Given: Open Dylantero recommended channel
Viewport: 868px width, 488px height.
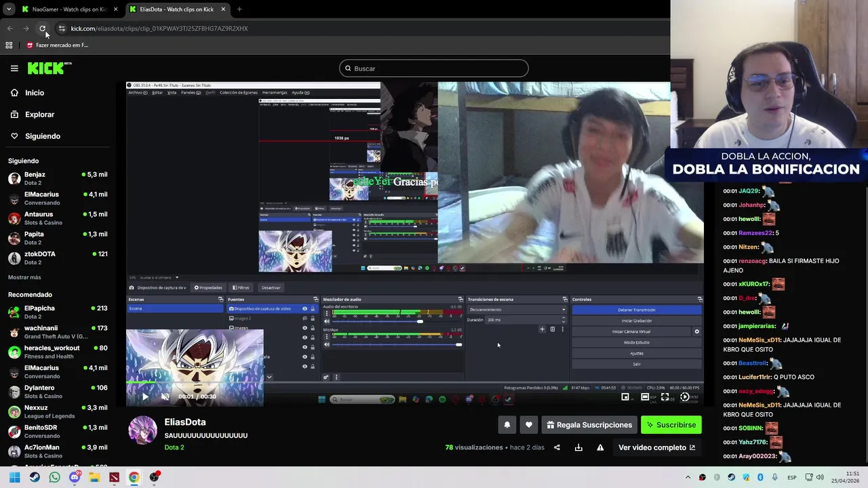Looking at the screenshot, I should 58,392.
